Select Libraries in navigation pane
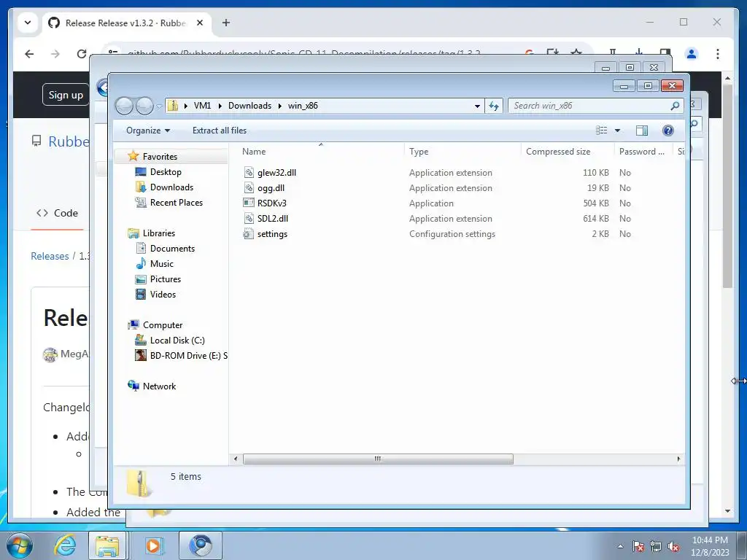The height and width of the screenshot is (560, 747). (x=158, y=233)
